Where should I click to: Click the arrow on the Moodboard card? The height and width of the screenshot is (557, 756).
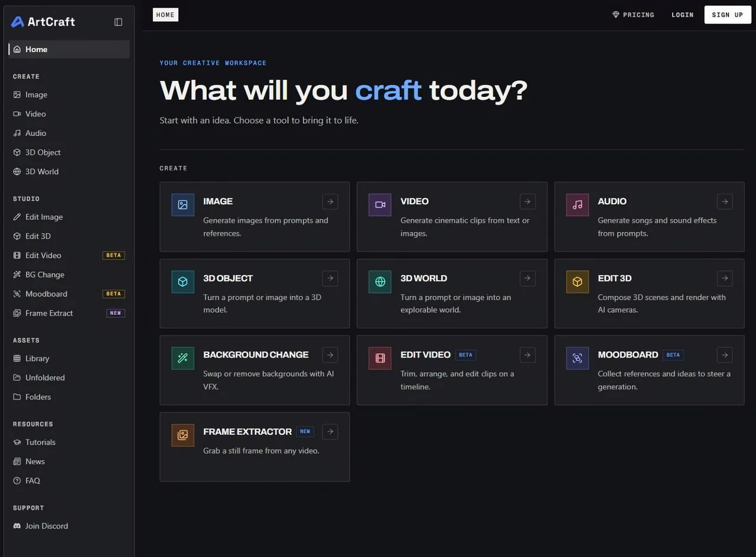(725, 355)
